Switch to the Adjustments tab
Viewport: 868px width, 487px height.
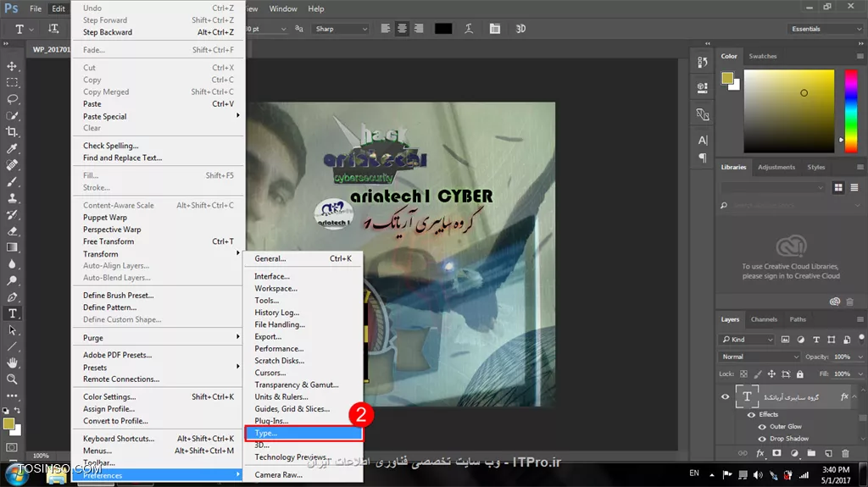(x=776, y=167)
